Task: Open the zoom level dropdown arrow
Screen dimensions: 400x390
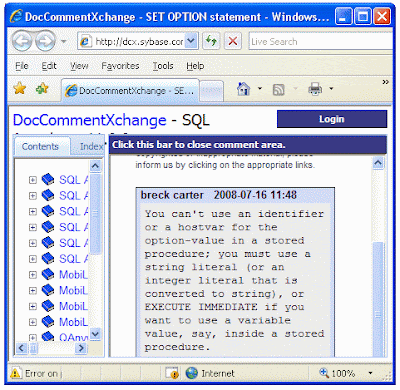Action: click(371, 373)
